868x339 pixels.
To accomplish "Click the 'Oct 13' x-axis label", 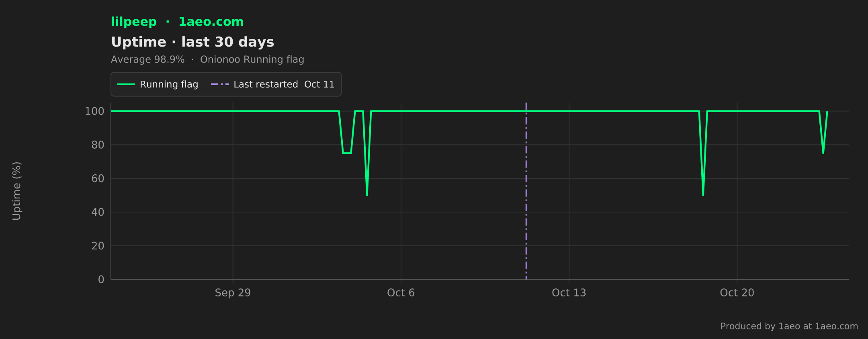I will [569, 293].
